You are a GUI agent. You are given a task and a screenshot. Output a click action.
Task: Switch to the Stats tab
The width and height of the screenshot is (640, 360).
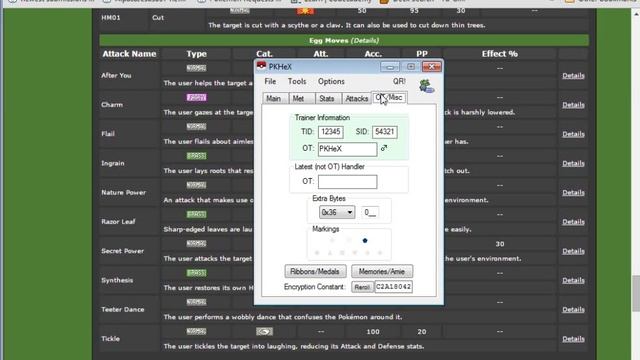[x=327, y=98]
